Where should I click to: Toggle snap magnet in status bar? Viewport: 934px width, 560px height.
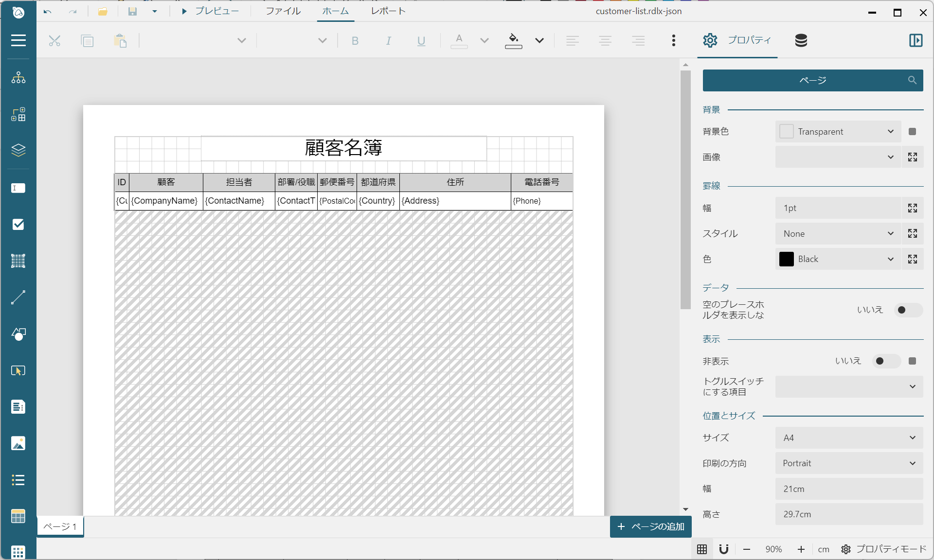(x=724, y=549)
